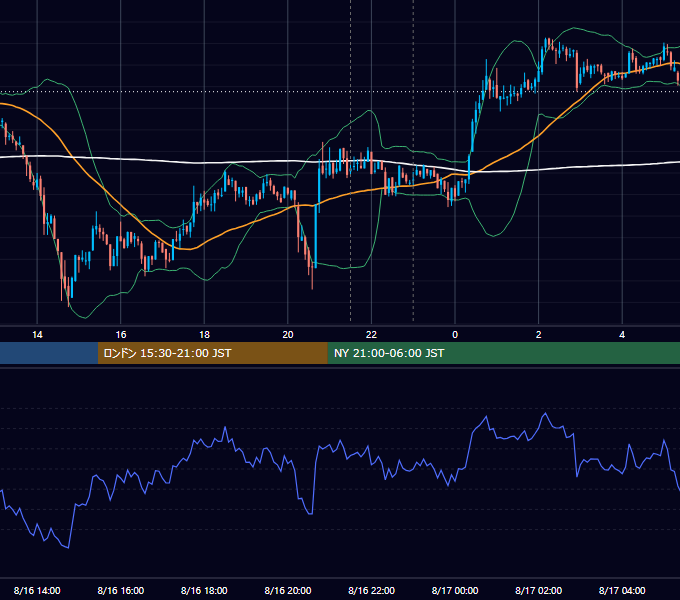Click the NY 21:00-06:00 JST session bar
Image resolution: width=680 pixels, height=600 pixels.
tap(503, 353)
